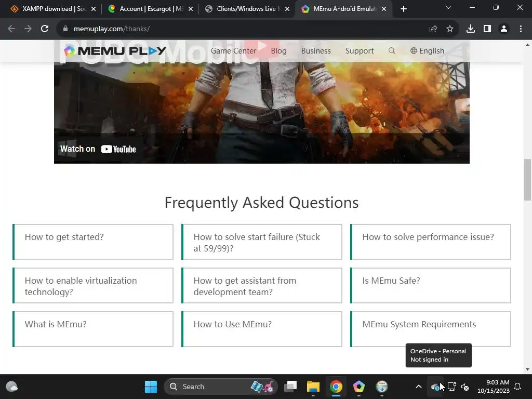
Task: Toggle Chrome side panel
Action: pyautogui.click(x=487, y=29)
